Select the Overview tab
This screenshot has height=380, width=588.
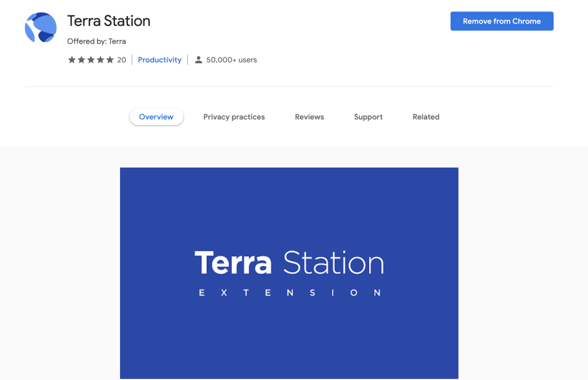click(x=156, y=117)
